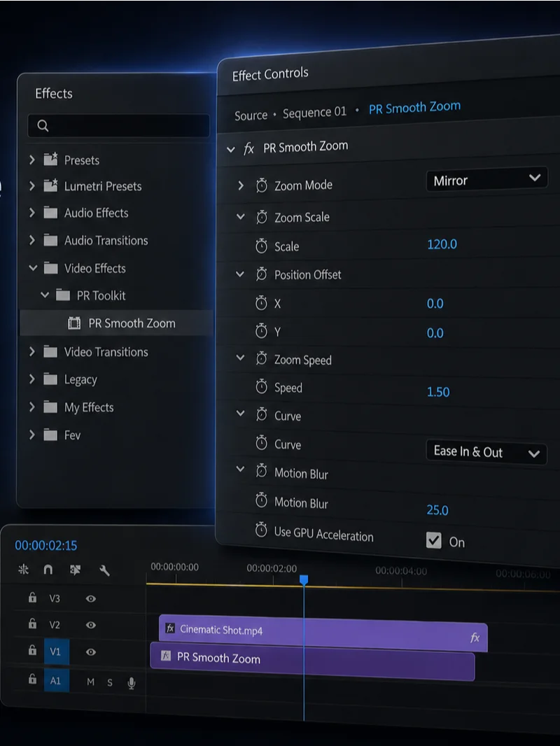The width and height of the screenshot is (560, 746).
Task: Toggle the stopwatch next to Scale
Action: click(261, 246)
